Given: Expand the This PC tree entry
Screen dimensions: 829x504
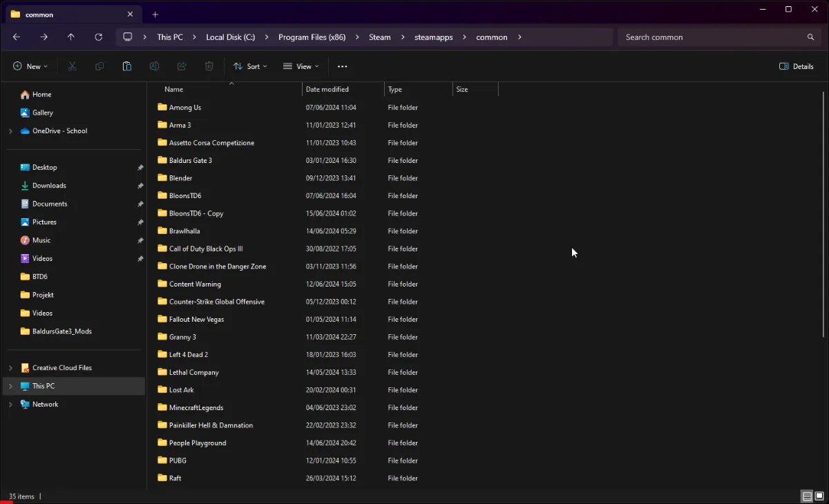Looking at the screenshot, I should tap(11, 385).
